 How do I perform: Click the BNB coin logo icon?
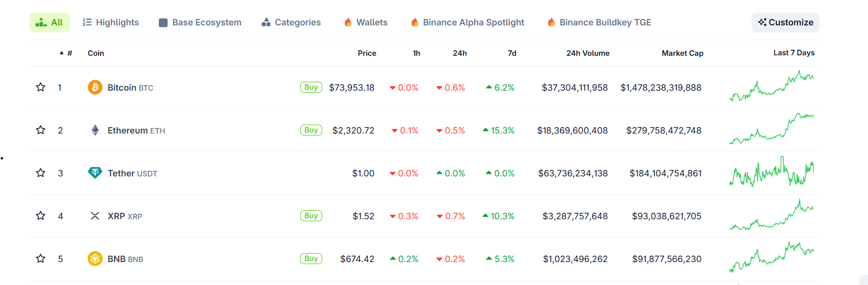point(95,259)
